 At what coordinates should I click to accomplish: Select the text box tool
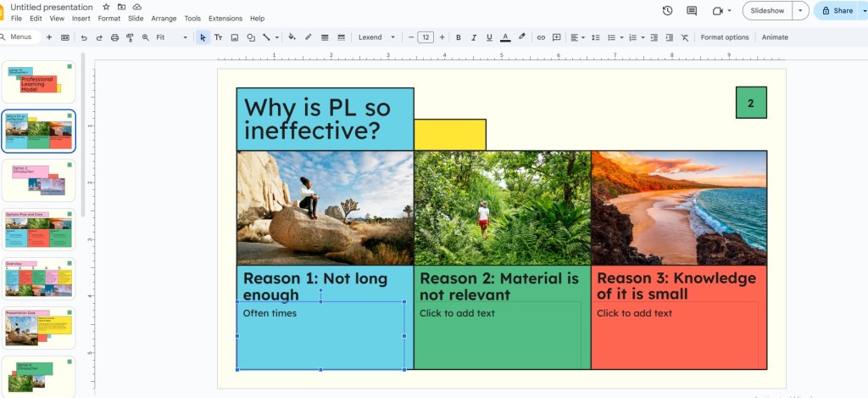click(x=218, y=37)
